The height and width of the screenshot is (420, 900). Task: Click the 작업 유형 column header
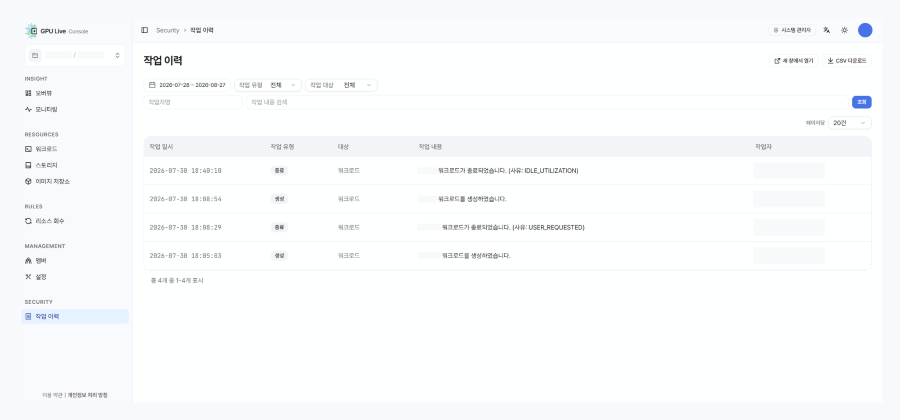tap(282, 147)
